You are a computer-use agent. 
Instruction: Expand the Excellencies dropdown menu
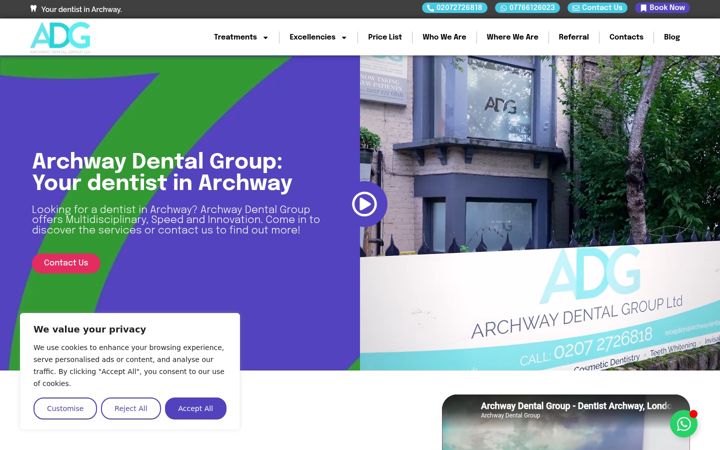318,37
